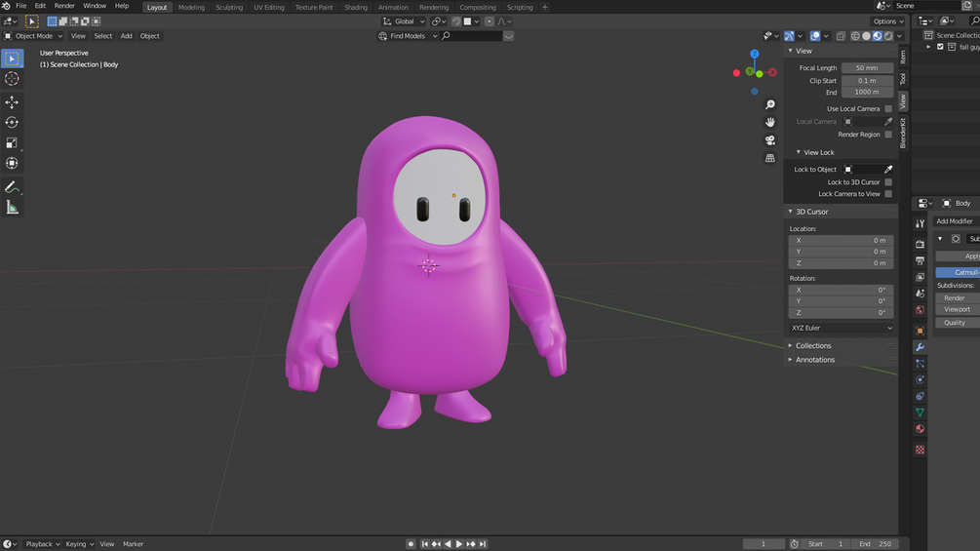
Task: Switch to wireframe viewport shading
Action: coord(855,36)
